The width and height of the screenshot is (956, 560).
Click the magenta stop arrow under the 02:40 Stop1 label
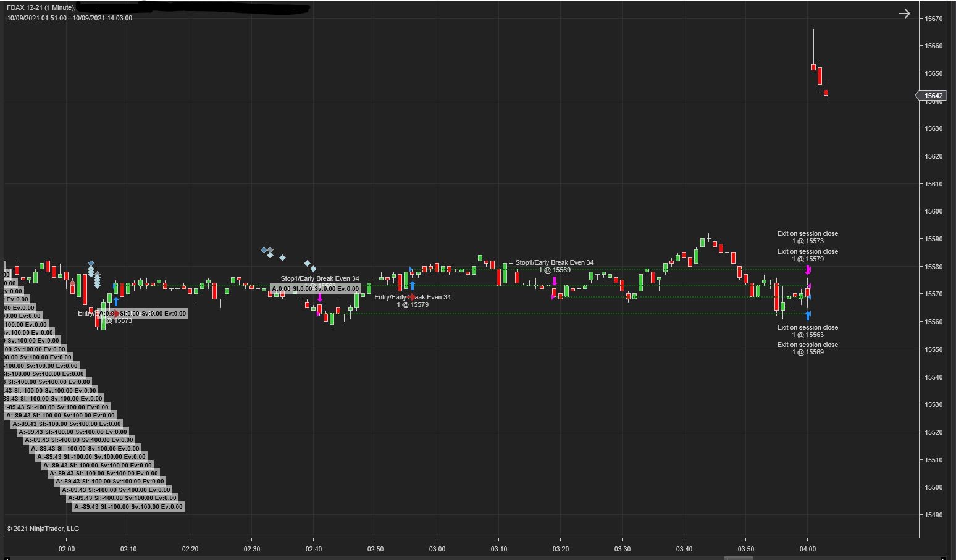320,298
